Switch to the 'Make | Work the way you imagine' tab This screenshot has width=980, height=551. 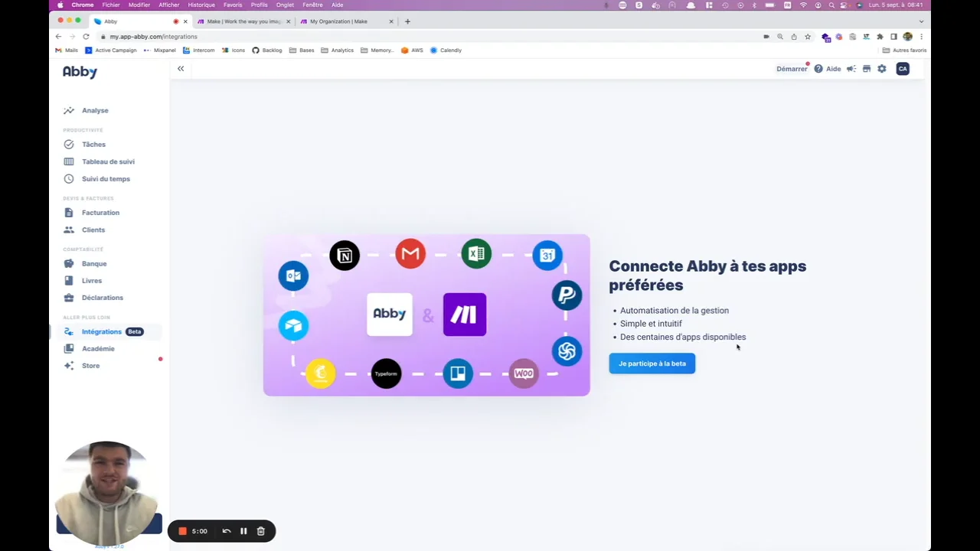click(x=243, y=21)
